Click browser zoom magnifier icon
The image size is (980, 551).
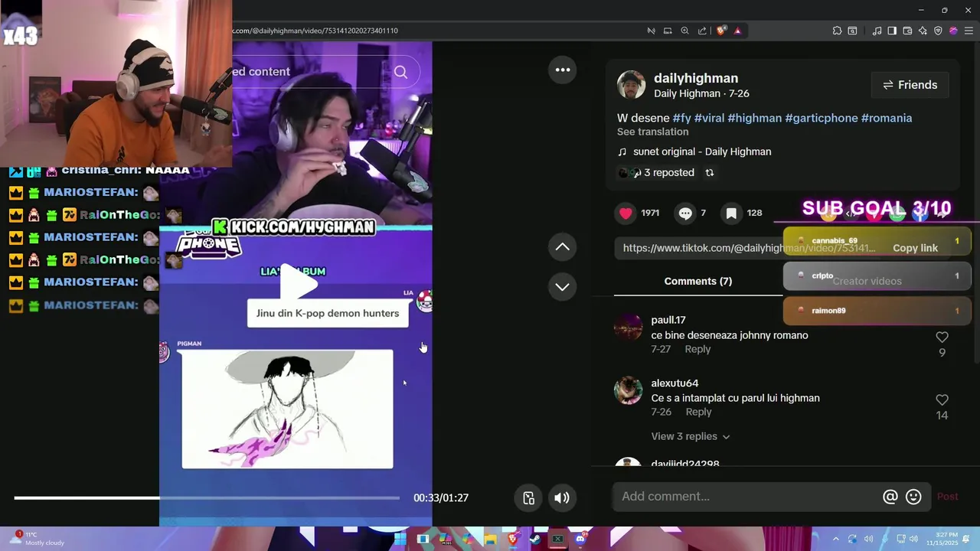(x=684, y=31)
